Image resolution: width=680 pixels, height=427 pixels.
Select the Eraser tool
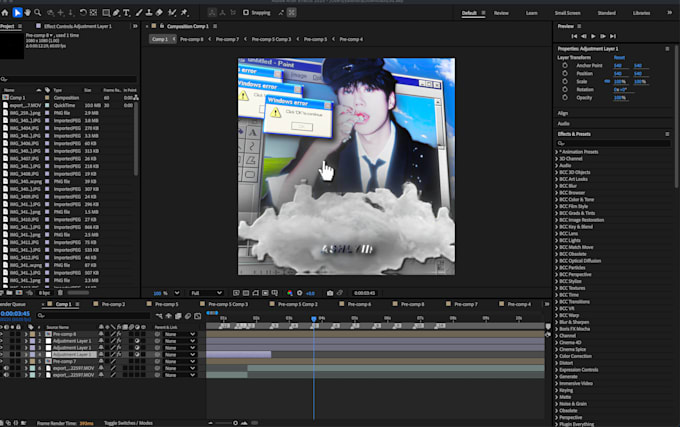[159, 13]
